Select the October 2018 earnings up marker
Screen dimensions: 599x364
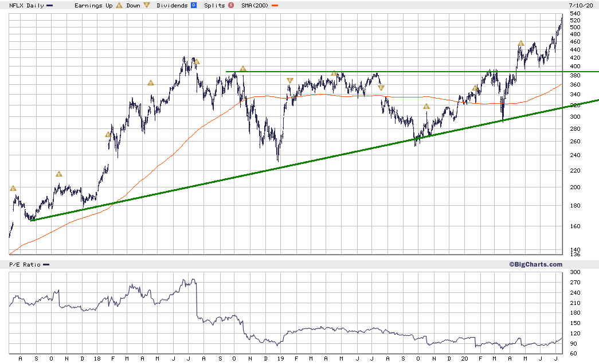point(243,69)
